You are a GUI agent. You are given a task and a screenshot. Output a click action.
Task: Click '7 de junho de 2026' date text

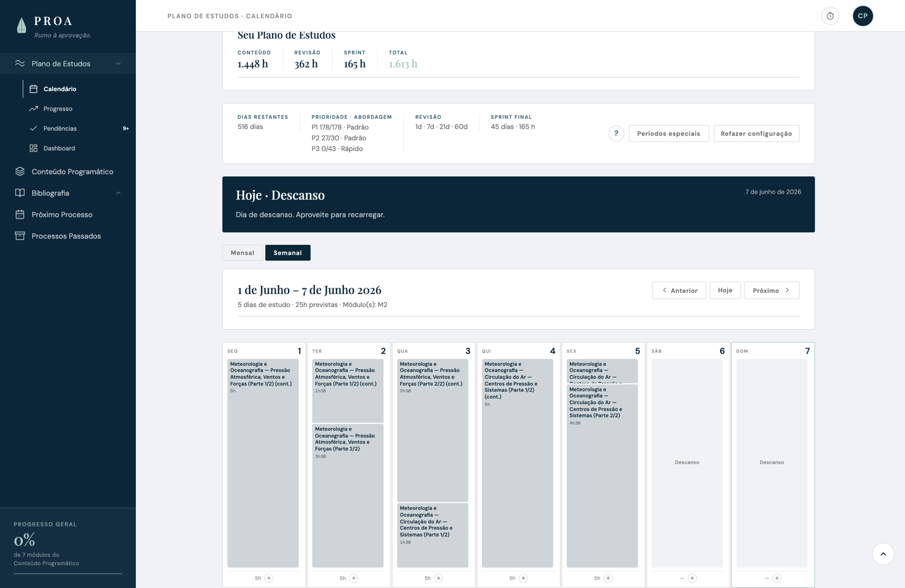(x=773, y=192)
